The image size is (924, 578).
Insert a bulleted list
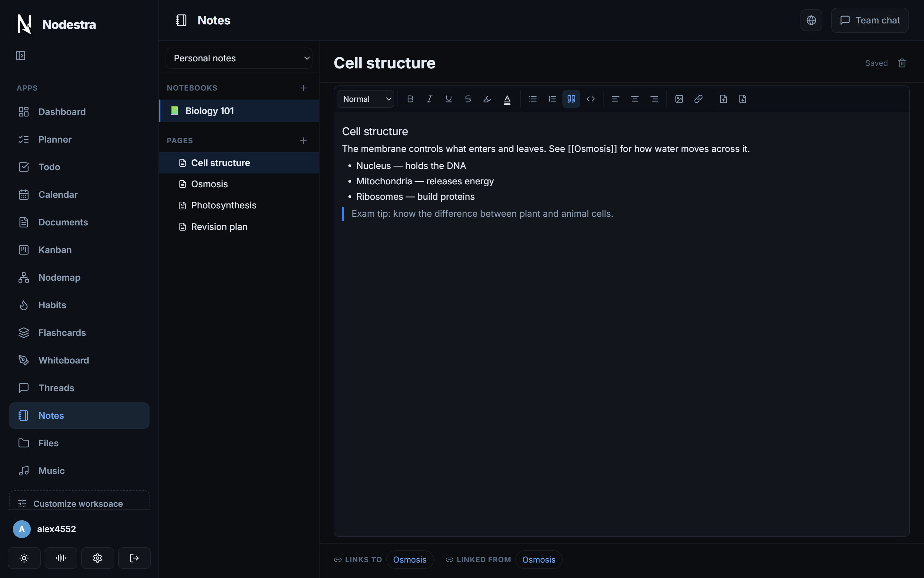[533, 99]
